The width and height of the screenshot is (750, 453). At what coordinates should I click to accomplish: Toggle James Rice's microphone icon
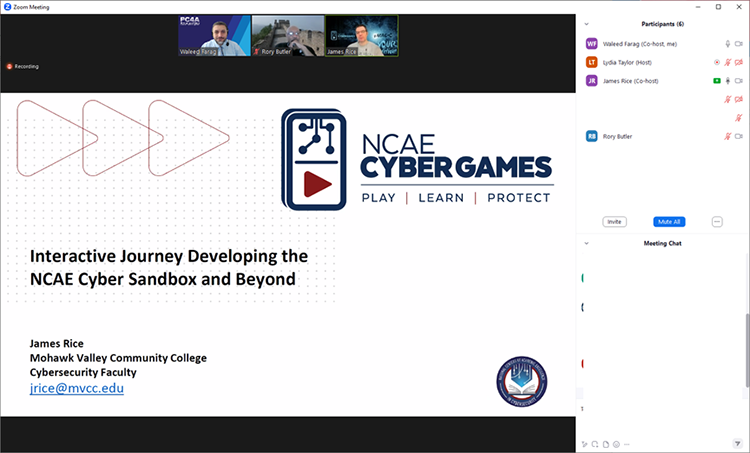[x=728, y=81]
